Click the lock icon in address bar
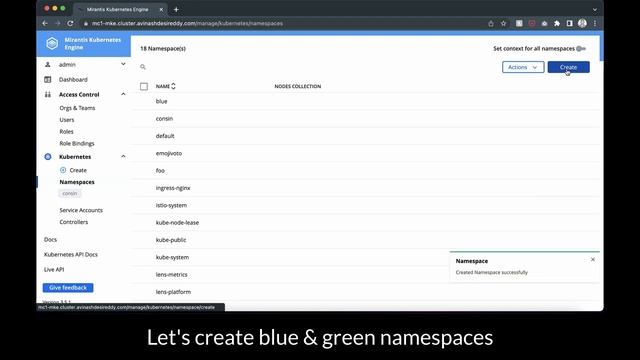 86,24
